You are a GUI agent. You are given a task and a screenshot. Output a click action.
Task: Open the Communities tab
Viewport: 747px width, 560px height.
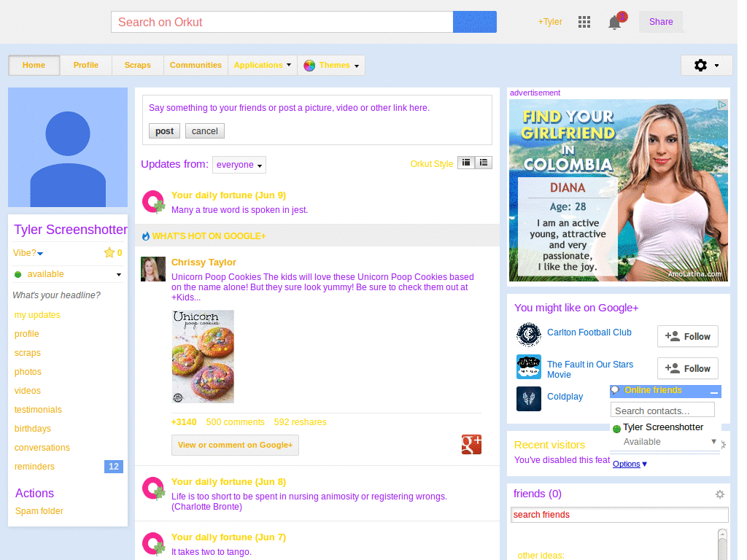click(x=196, y=65)
